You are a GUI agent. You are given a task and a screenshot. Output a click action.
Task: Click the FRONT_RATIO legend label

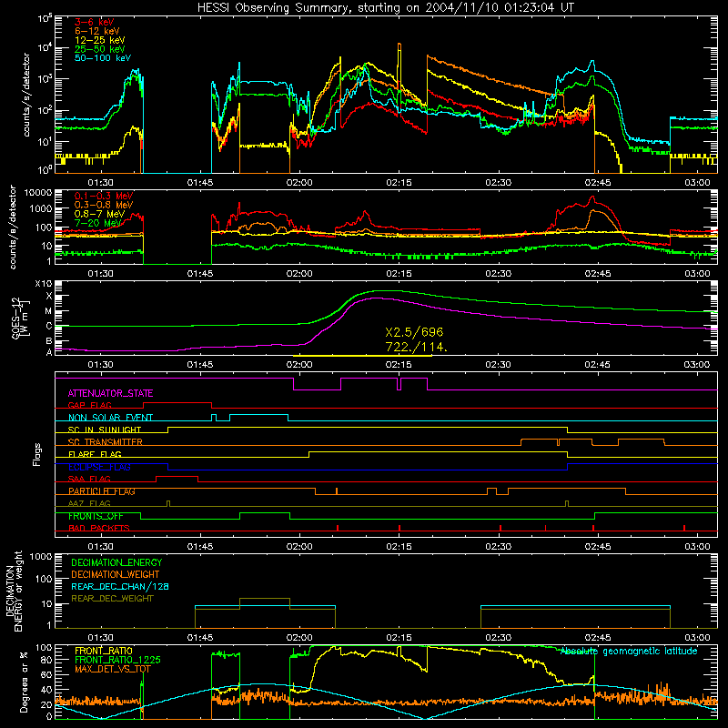point(104,651)
